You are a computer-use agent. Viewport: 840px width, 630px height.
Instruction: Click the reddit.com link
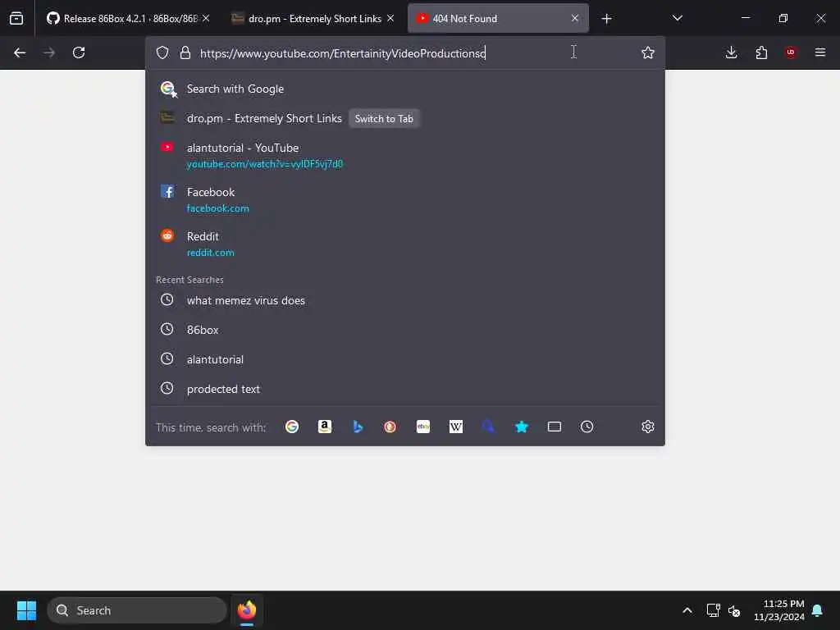[x=210, y=253]
